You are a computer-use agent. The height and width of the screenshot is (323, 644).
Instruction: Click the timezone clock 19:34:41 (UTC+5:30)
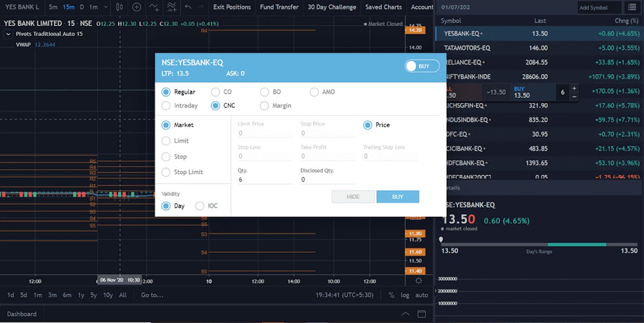tap(346, 295)
